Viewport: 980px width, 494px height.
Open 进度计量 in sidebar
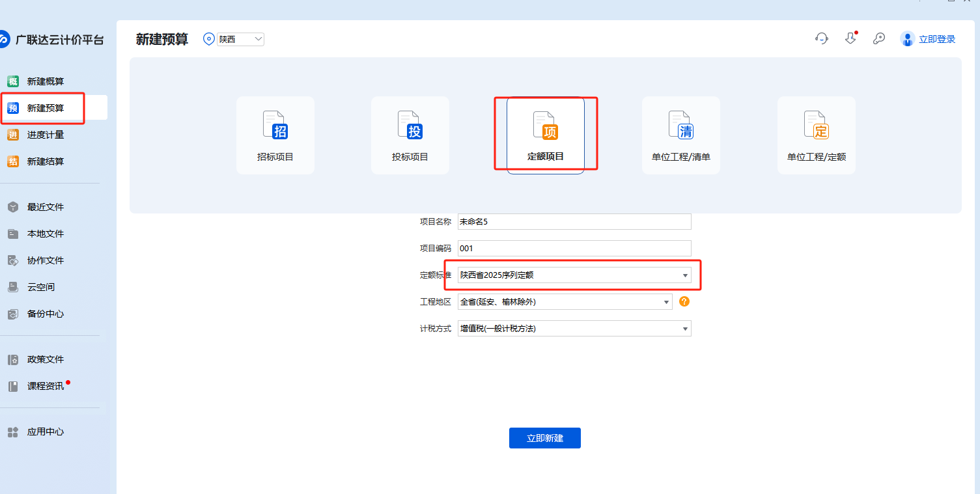46,135
